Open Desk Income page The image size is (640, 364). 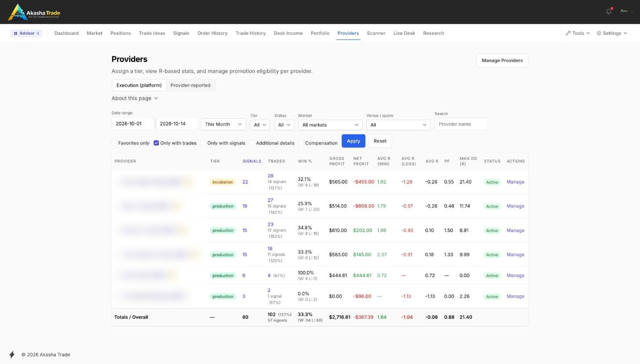coord(288,33)
